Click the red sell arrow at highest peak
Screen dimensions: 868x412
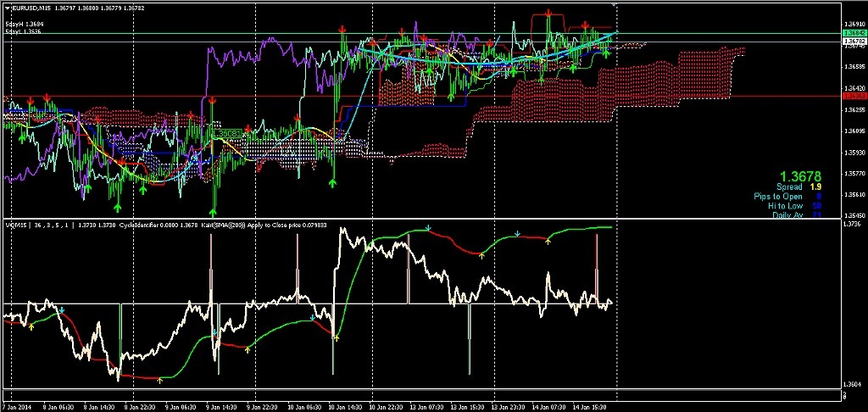click(549, 14)
